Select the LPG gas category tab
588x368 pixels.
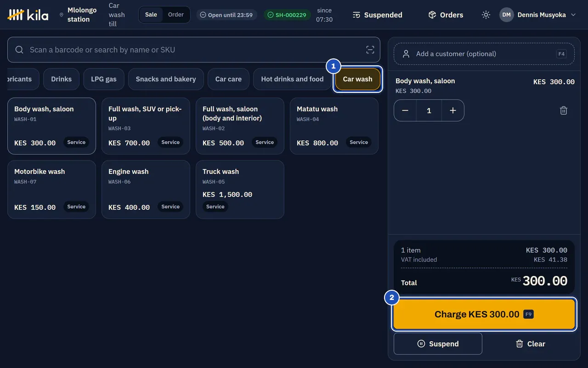click(x=104, y=79)
